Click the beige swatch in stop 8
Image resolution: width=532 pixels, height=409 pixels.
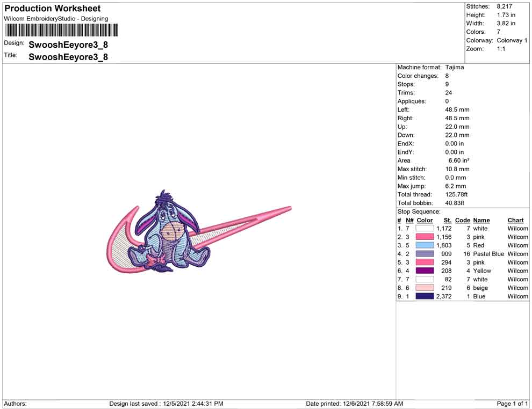point(425,288)
